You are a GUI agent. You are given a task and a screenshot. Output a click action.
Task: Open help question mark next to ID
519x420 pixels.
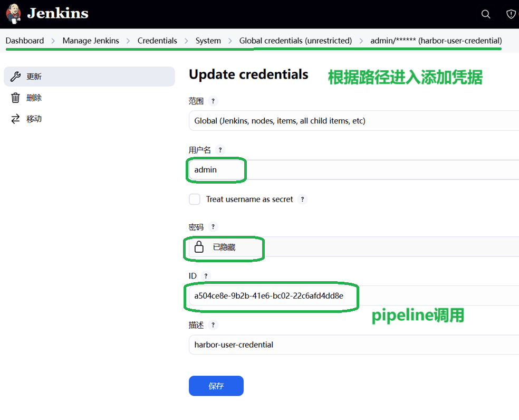[206, 276]
